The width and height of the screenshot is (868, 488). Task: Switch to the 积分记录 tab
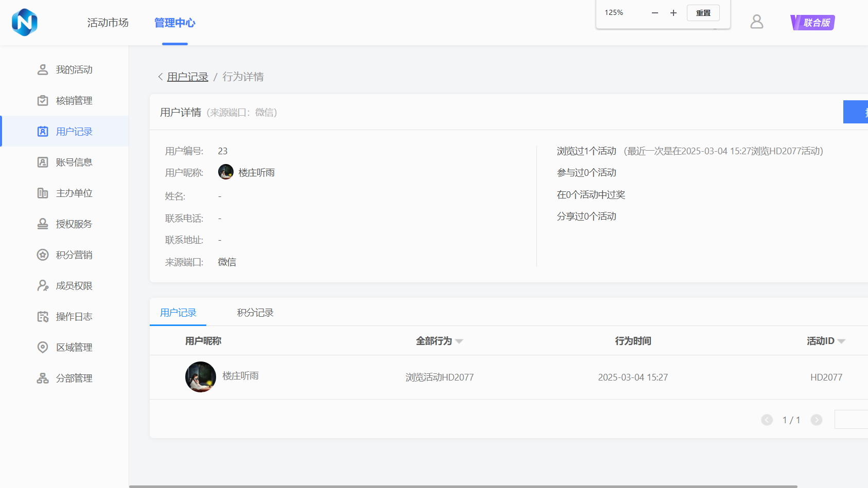click(x=255, y=313)
